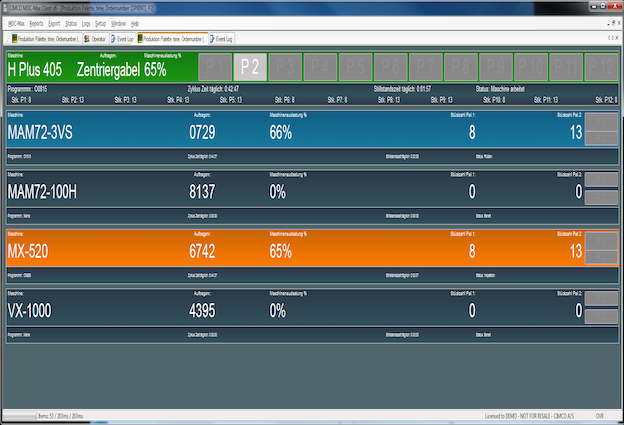Select pallet P12 of H Plus 405
Viewport: 624px width, 425px height.
(x=601, y=67)
